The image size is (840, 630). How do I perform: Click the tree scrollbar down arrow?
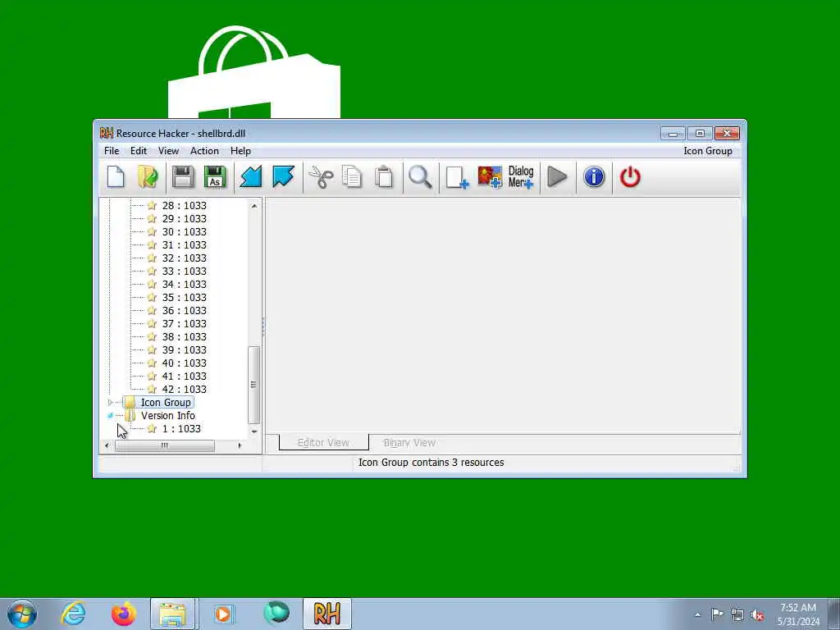coord(254,431)
